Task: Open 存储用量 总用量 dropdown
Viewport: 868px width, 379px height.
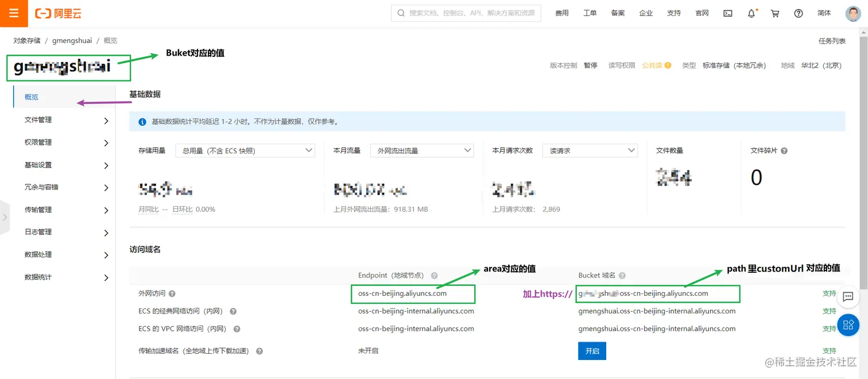Action: point(245,150)
